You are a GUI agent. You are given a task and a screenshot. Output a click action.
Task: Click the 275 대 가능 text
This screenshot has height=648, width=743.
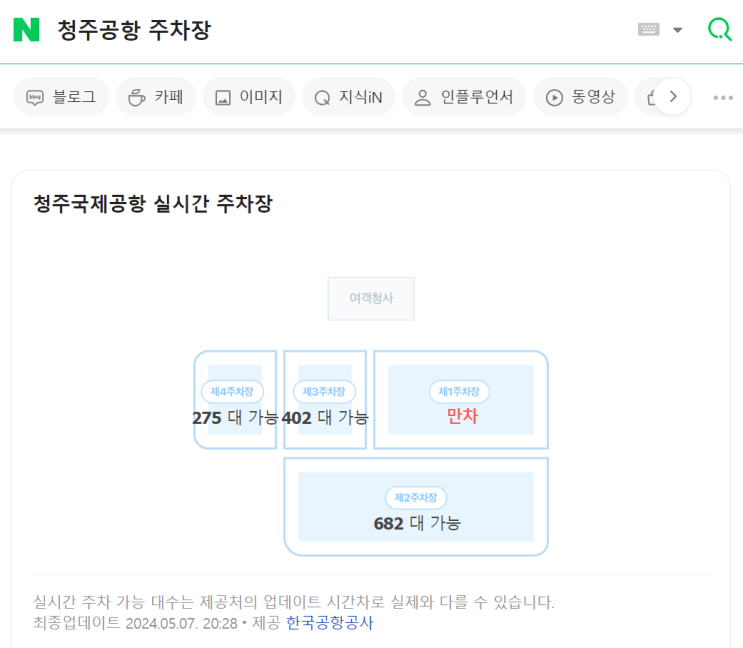pyautogui.click(x=235, y=417)
